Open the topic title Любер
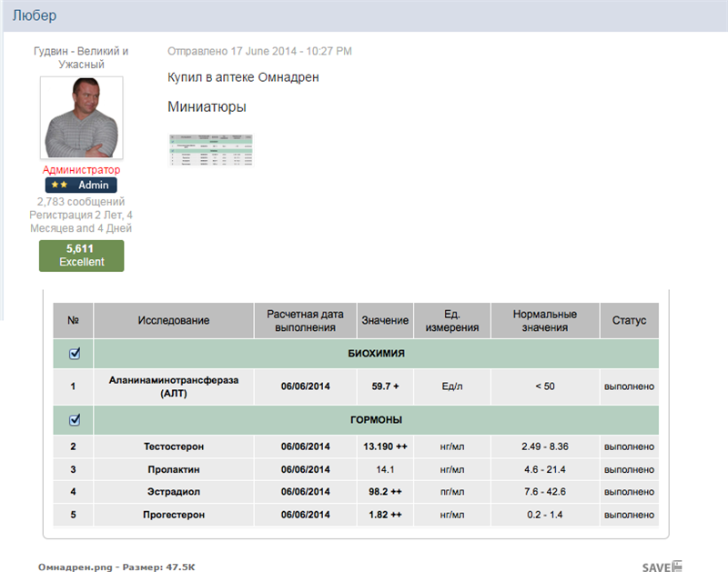This screenshot has height=572, width=728. coord(34,15)
